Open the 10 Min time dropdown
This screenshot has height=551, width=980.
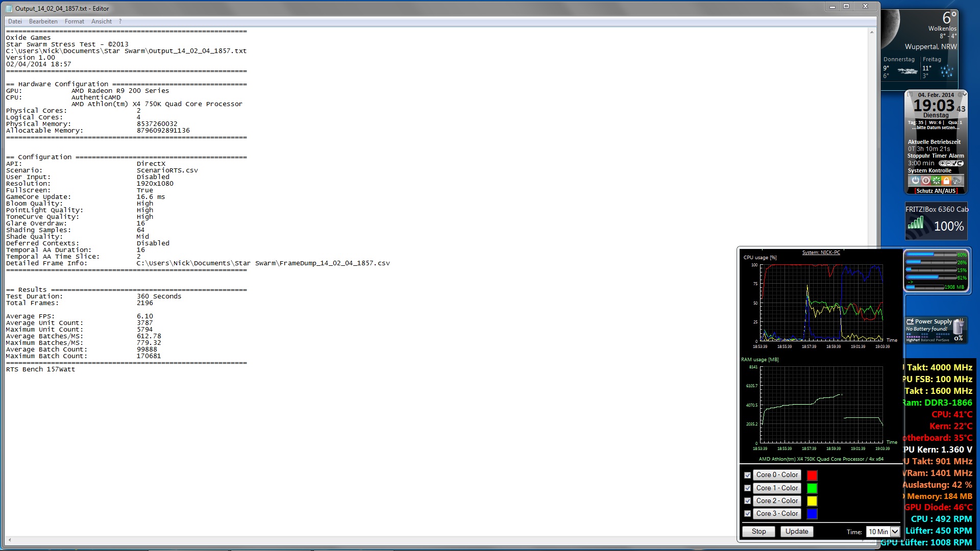click(895, 532)
